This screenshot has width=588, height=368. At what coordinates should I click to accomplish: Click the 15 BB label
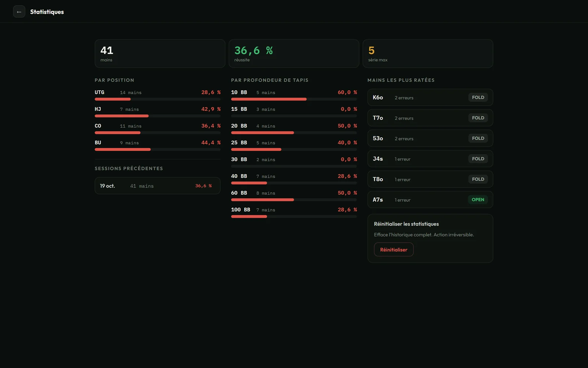click(x=239, y=109)
